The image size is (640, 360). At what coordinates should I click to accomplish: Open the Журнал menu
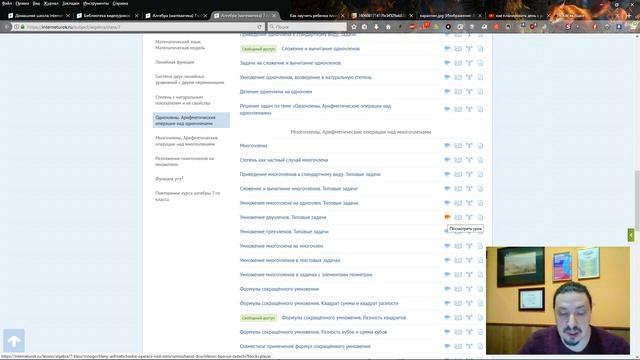click(51, 3)
